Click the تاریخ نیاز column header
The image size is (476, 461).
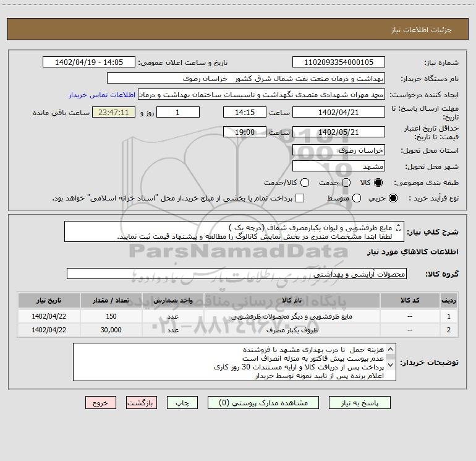[x=49, y=300]
